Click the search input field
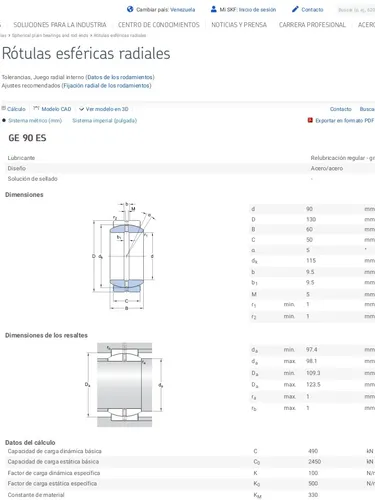The height and width of the screenshot is (500, 375). [355, 10]
